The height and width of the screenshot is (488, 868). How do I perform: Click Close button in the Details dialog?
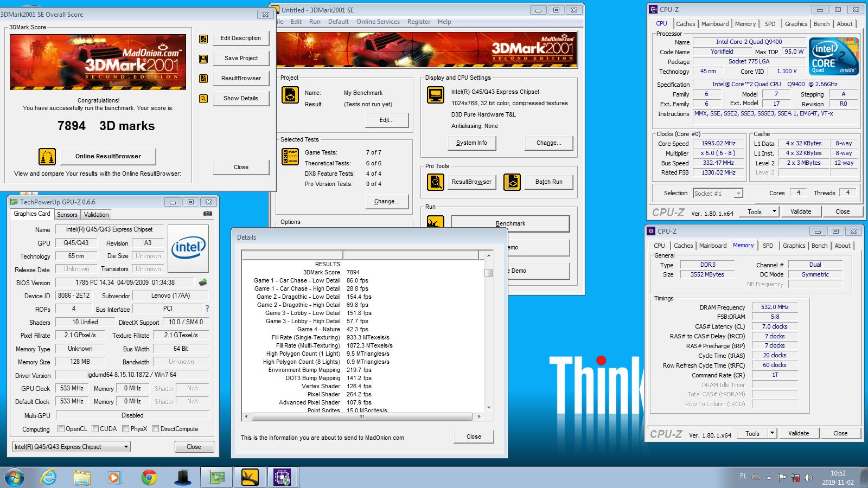(474, 436)
